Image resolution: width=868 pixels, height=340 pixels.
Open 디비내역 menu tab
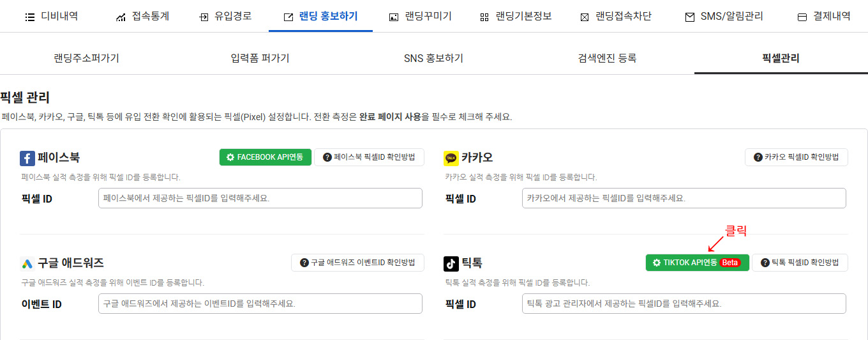[x=52, y=16]
